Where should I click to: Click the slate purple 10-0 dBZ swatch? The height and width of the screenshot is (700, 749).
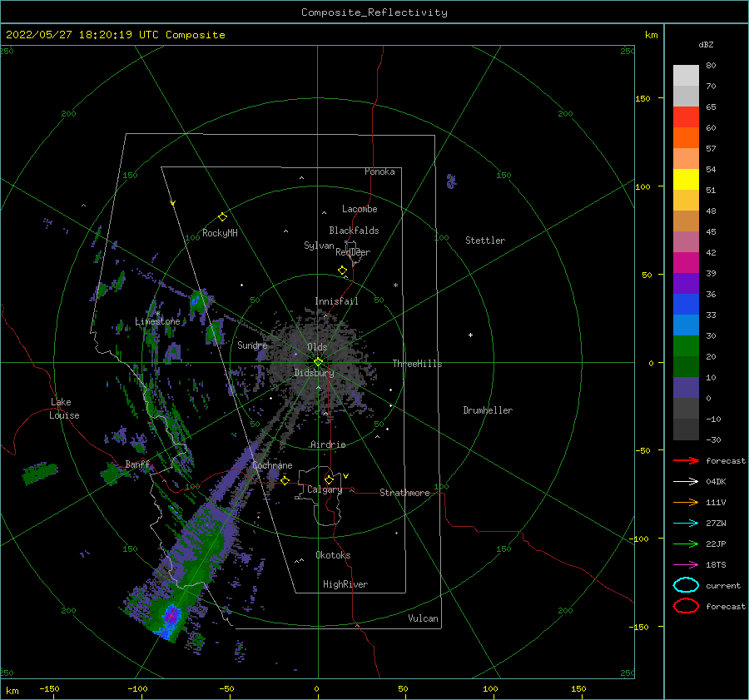(686, 388)
